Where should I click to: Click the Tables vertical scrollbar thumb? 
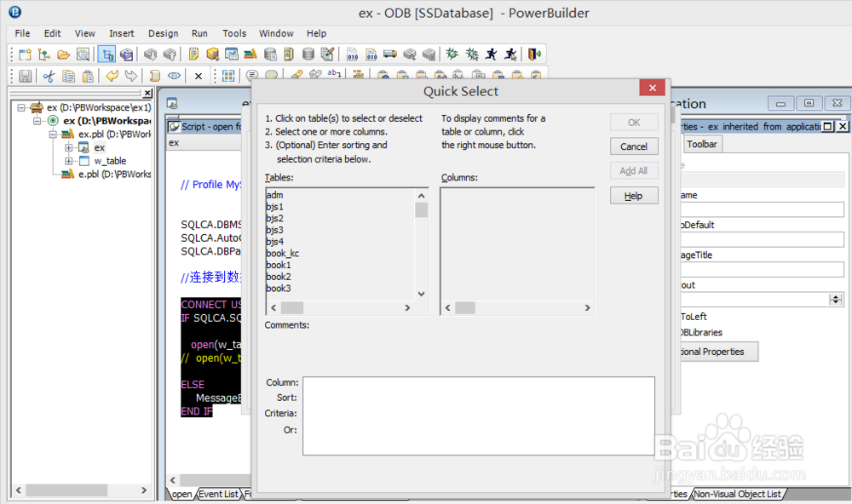421,209
